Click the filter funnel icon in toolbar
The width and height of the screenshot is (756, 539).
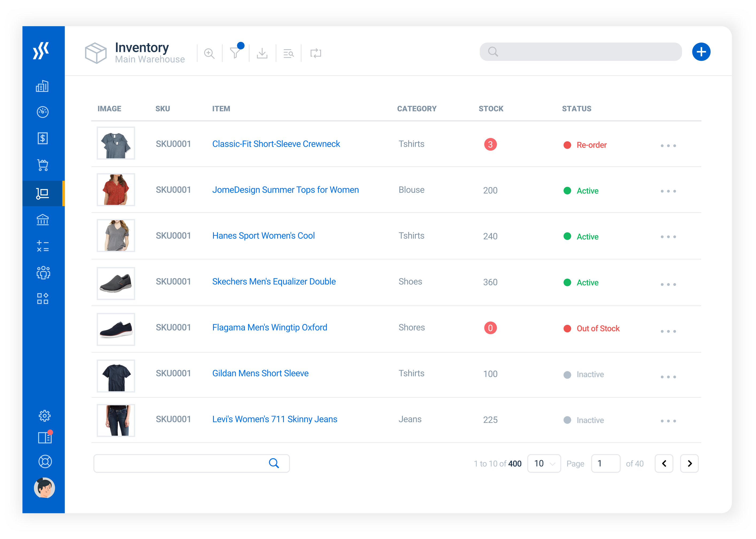(235, 53)
